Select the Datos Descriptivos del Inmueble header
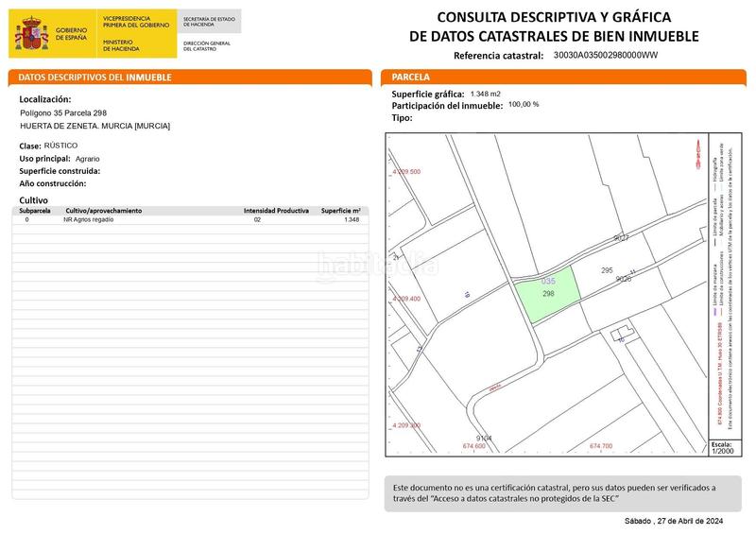 tap(95, 78)
